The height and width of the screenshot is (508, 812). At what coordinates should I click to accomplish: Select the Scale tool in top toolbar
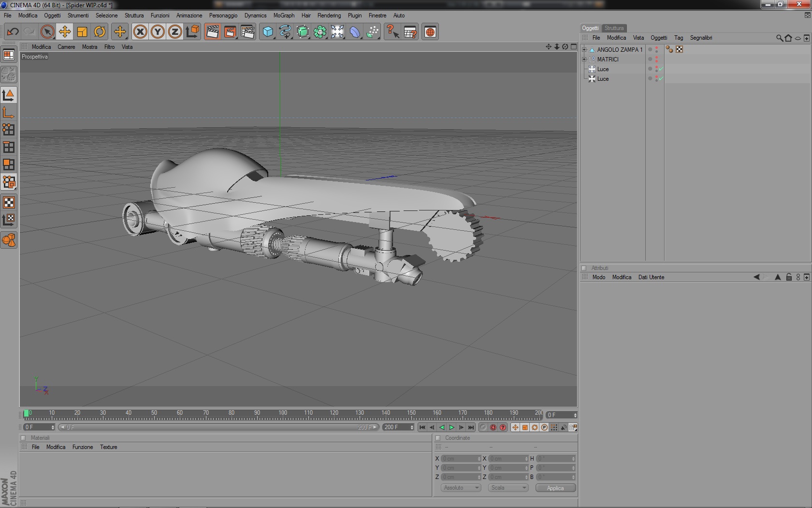[82, 32]
